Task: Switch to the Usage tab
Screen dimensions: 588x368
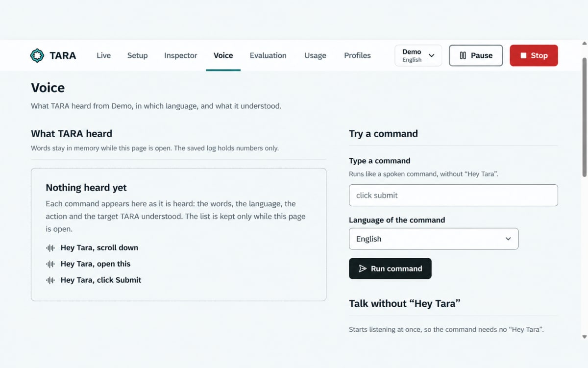Action: [315, 55]
